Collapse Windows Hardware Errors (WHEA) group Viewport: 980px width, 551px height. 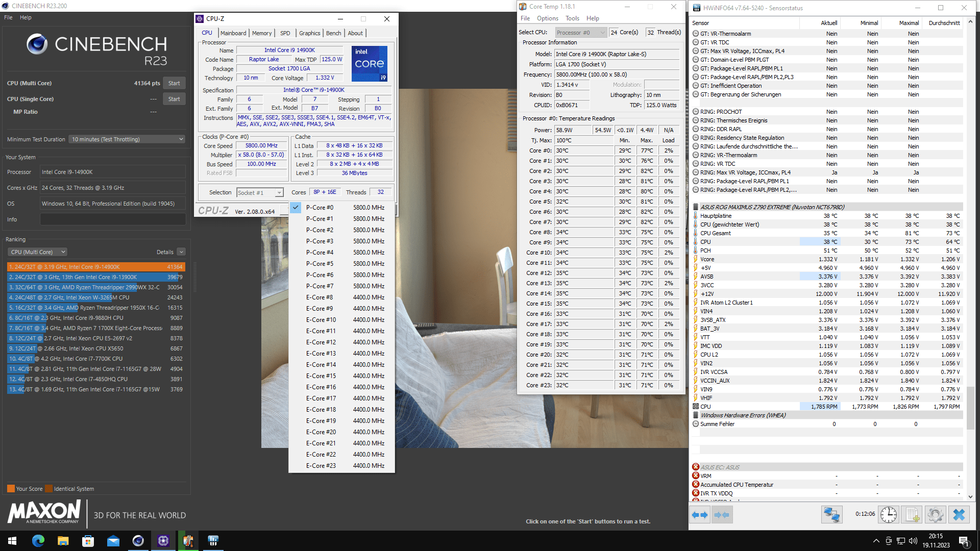695,415
